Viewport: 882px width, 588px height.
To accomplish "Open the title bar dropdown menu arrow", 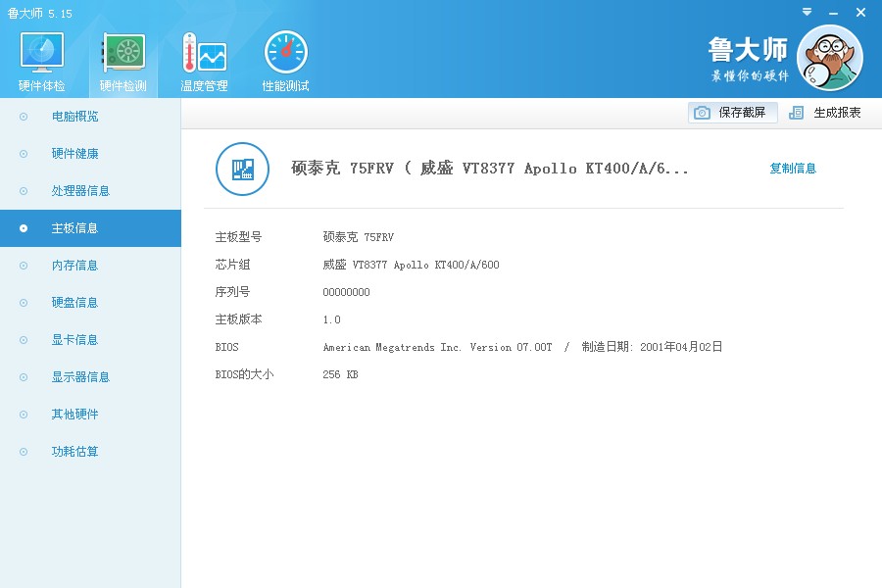I will 807,12.
